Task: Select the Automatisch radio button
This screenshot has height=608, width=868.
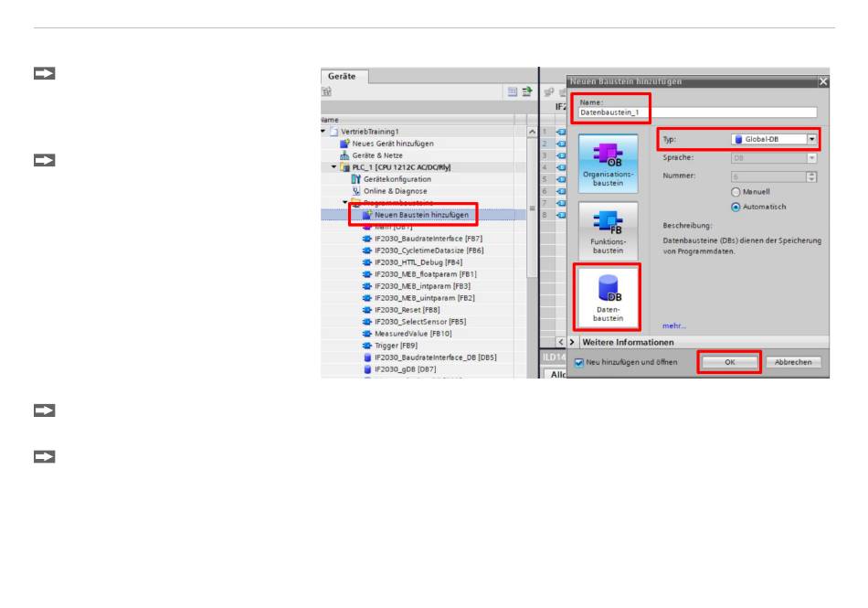Action: [736, 208]
